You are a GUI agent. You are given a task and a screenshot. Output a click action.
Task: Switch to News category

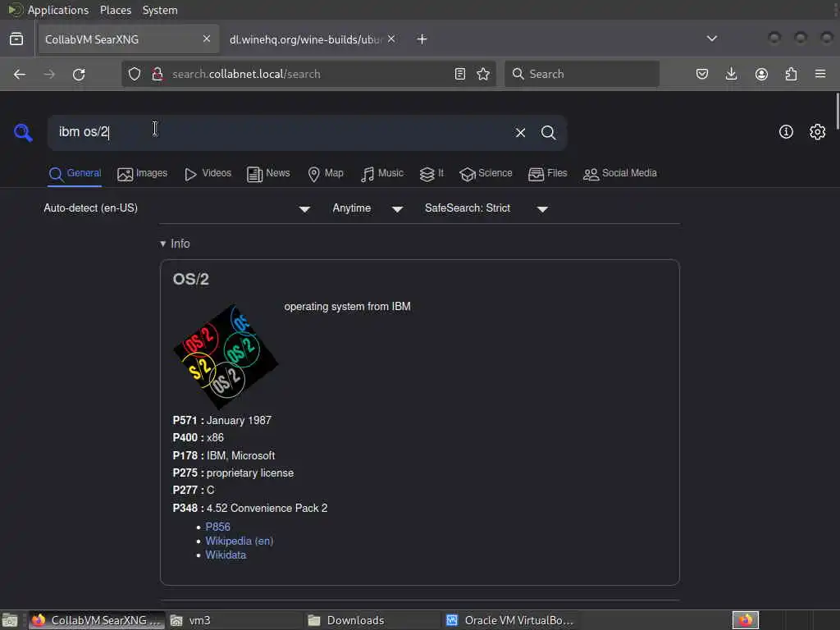pyautogui.click(x=268, y=174)
